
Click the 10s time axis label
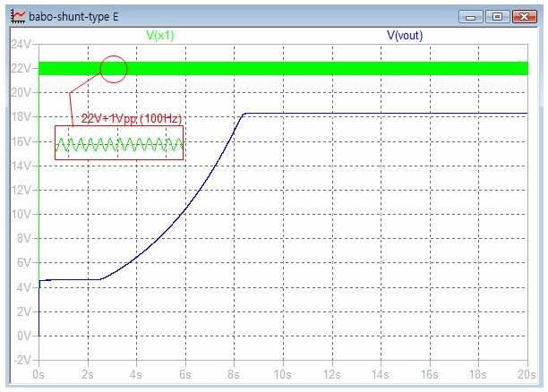(x=282, y=374)
